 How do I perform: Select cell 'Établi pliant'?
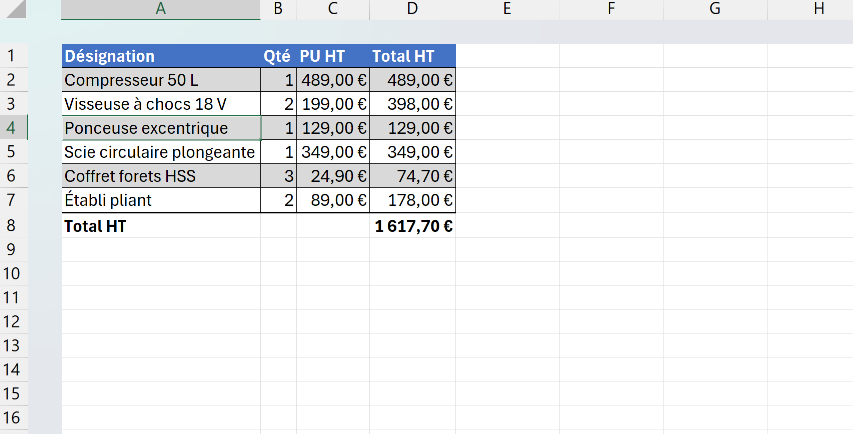point(161,200)
